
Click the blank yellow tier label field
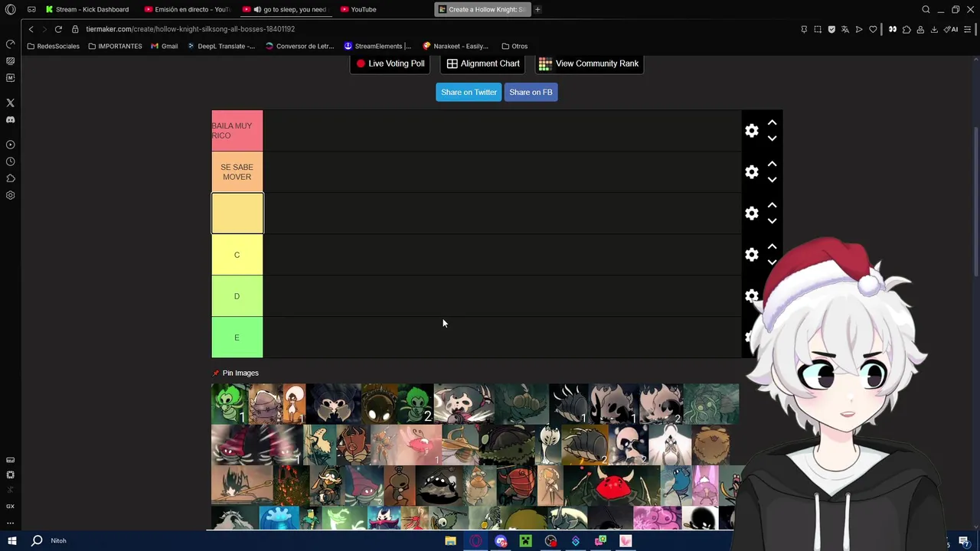pyautogui.click(x=237, y=214)
